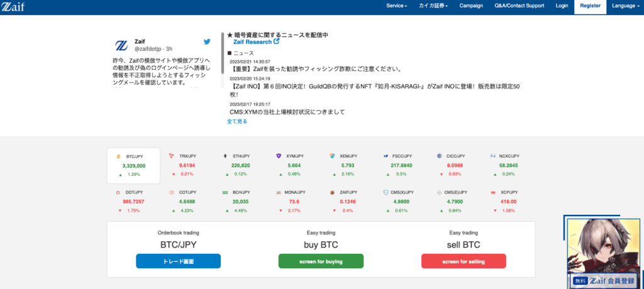Open external link icon beside Zaif Research

pos(277,41)
